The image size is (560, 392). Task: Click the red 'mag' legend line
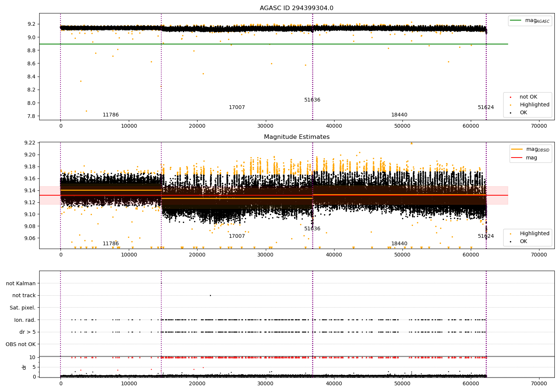pyautogui.click(x=517, y=158)
